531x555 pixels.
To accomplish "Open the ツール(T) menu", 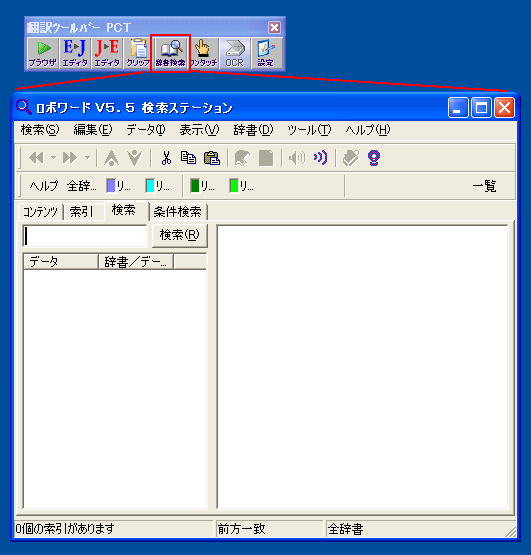I will click(x=309, y=130).
